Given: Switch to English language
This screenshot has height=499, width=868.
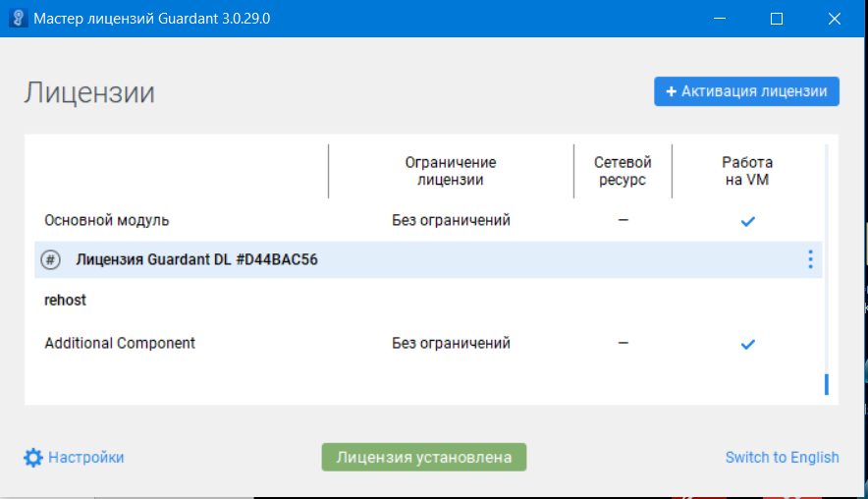Looking at the screenshot, I should coord(782,458).
